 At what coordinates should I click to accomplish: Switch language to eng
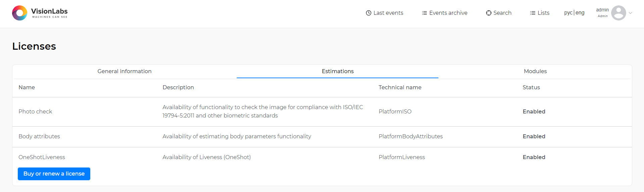pyautogui.click(x=580, y=13)
